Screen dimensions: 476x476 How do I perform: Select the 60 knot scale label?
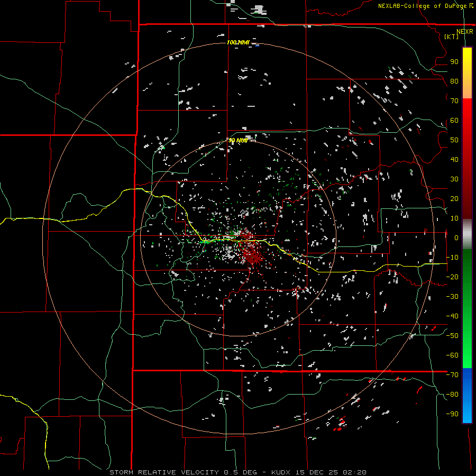[x=454, y=121]
